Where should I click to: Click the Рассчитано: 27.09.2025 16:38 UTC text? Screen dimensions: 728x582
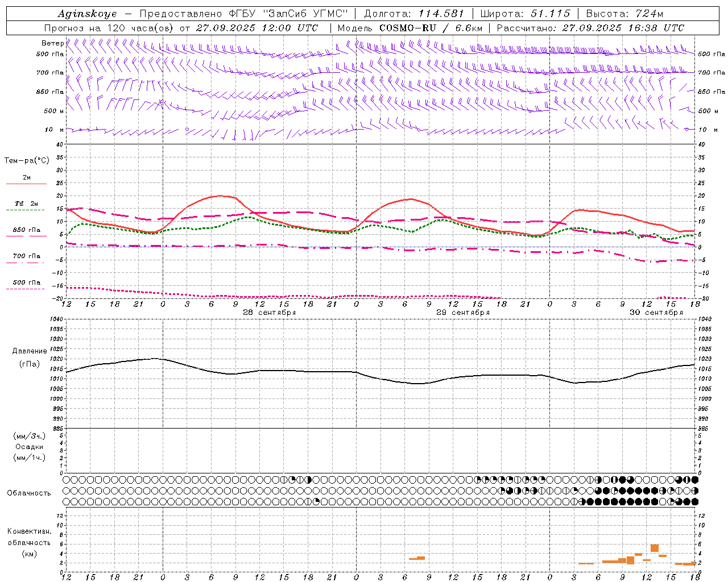click(x=590, y=28)
